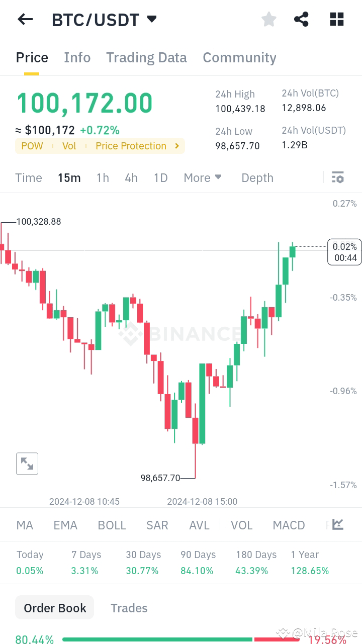Image resolution: width=362 pixels, height=644 pixels.
Task: Tap the star to favorite BTC/USDT
Action: click(x=269, y=19)
